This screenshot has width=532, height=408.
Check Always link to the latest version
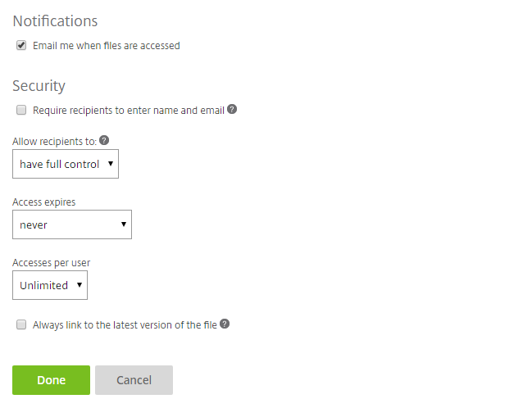tap(21, 324)
